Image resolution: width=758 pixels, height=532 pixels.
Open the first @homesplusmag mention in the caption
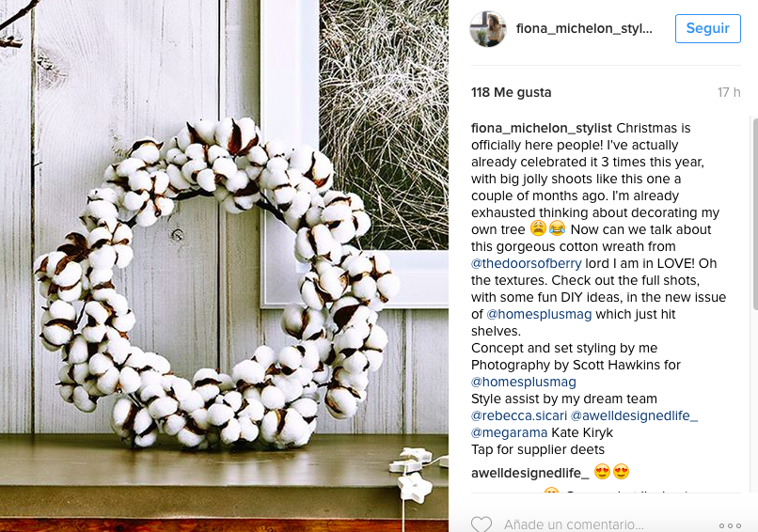pos(539,314)
